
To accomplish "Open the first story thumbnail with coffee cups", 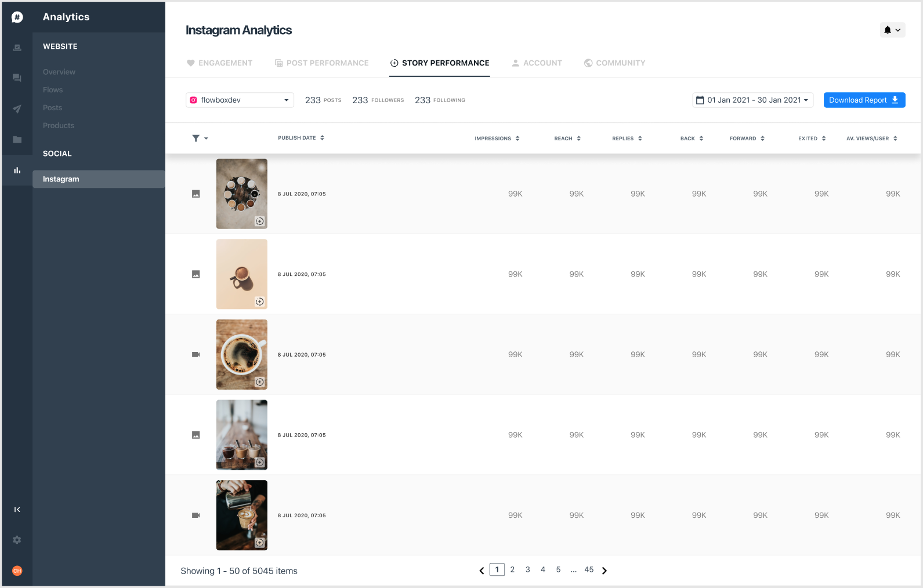I will (242, 194).
